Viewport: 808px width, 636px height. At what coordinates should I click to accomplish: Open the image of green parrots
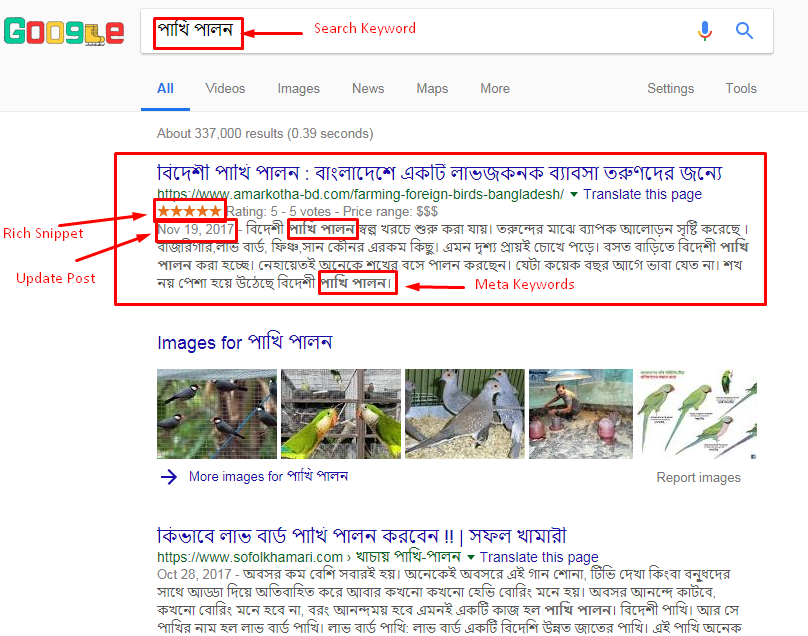tap(341, 414)
